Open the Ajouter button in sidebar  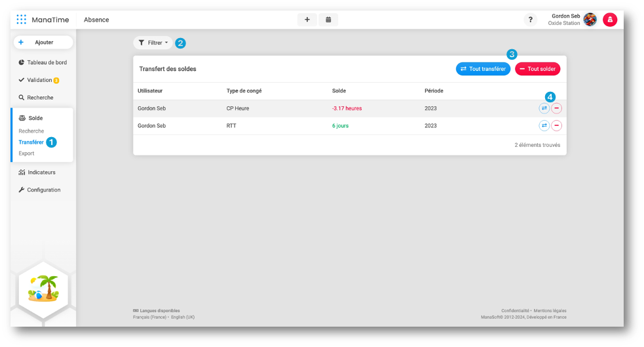pos(43,42)
